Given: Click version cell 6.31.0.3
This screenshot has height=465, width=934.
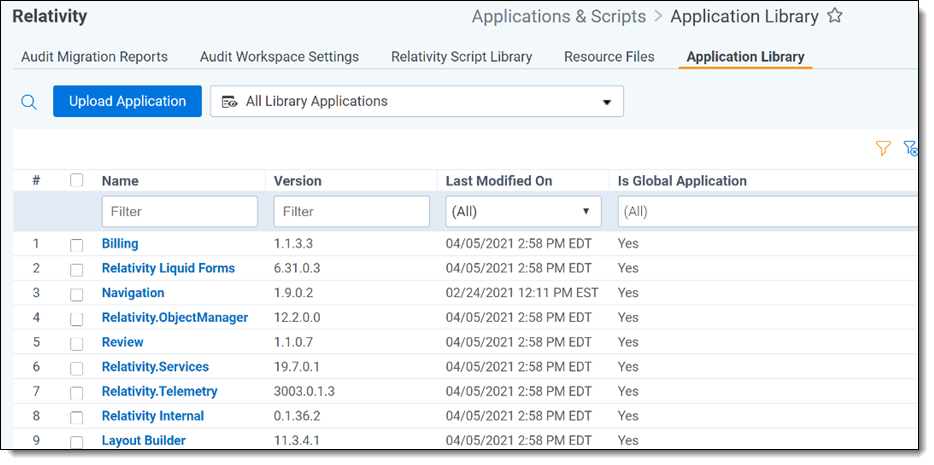Looking at the screenshot, I should point(297,268).
